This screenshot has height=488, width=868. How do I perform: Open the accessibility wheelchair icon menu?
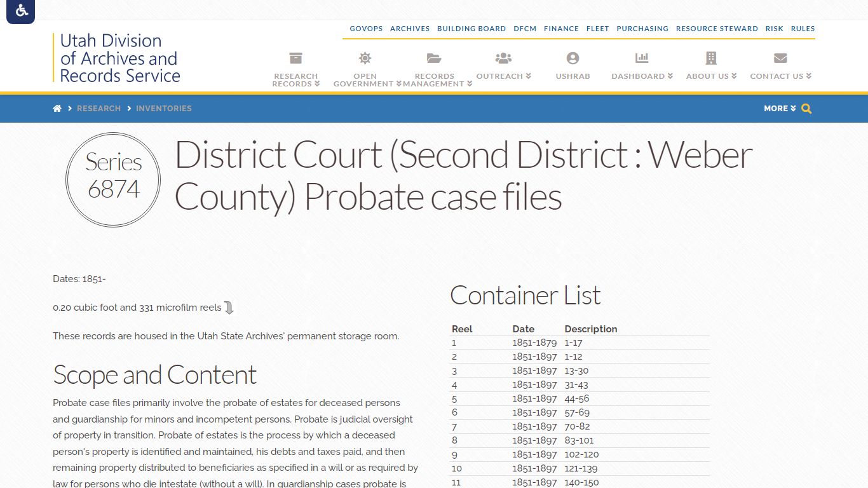point(21,11)
